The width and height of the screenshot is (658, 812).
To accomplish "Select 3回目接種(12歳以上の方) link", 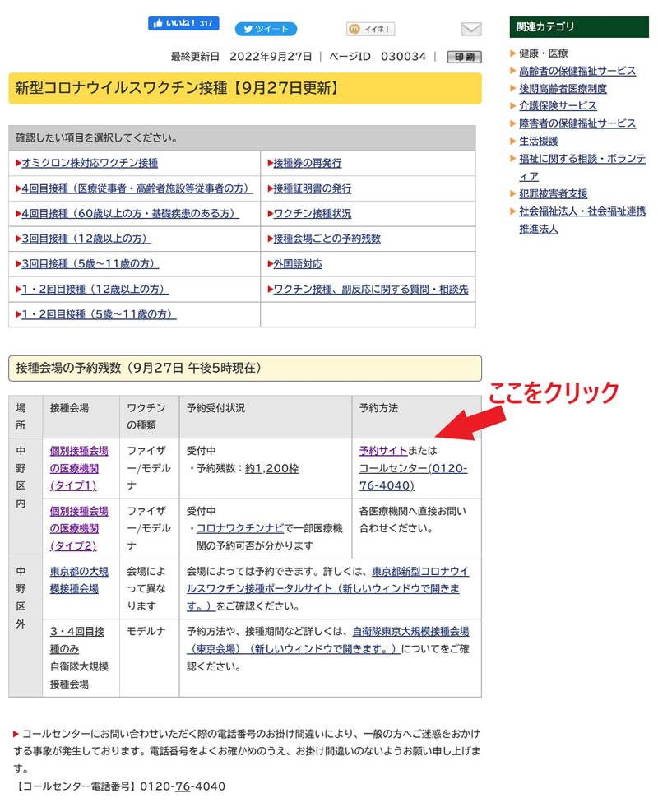I will tap(86, 239).
